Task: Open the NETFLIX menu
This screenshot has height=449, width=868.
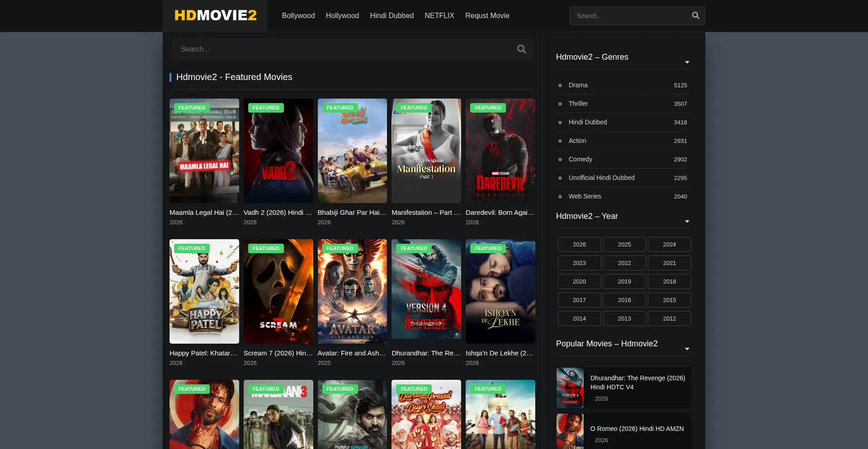Action: tap(439, 15)
